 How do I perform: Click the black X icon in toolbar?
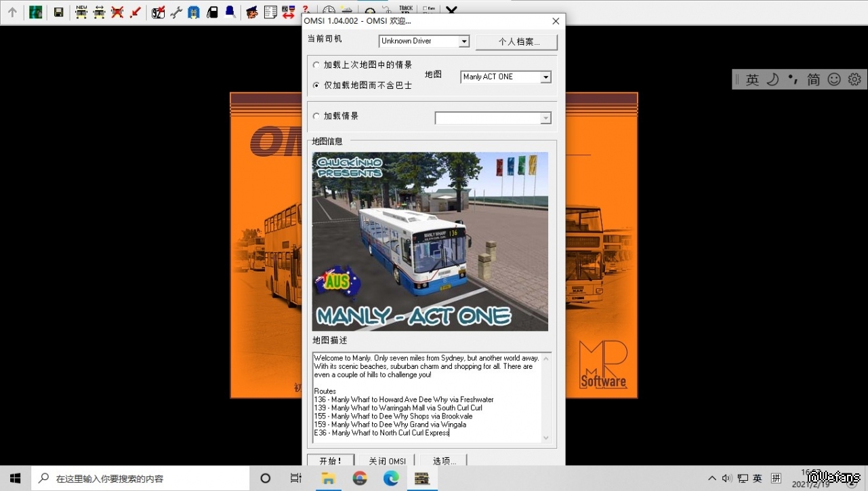pyautogui.click(x=451, y=11)
